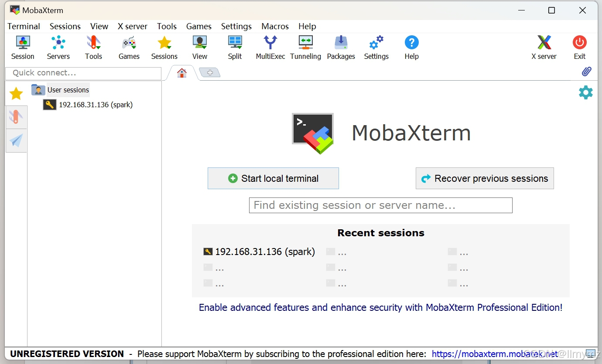
Task: Open the Games menu
Action: tap(199, 26)
